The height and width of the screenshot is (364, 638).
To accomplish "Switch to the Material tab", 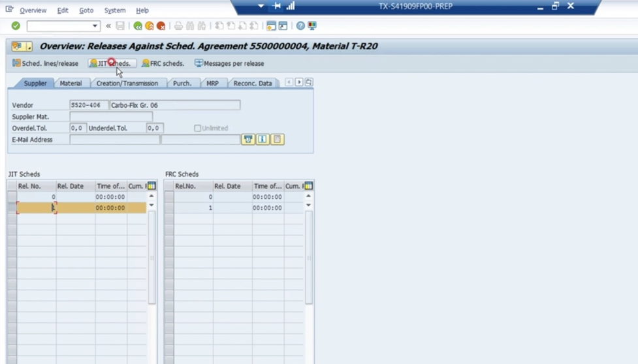I will (x=71, y=83).
